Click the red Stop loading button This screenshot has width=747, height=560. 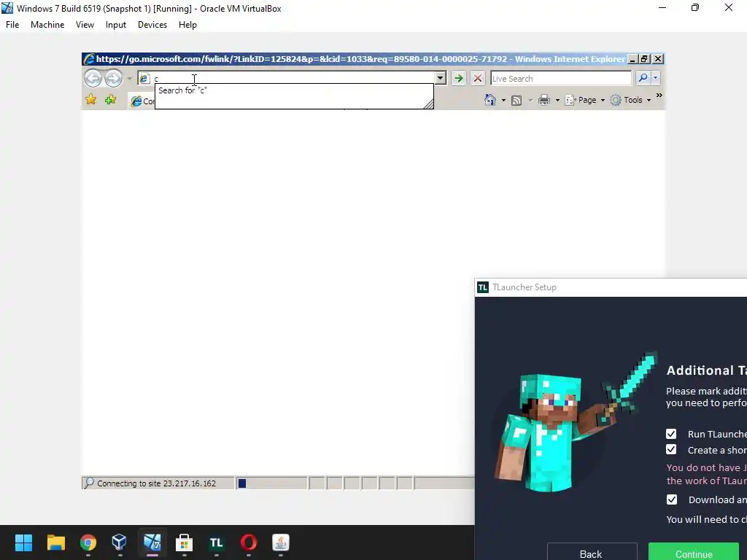[x=478, y=78]
